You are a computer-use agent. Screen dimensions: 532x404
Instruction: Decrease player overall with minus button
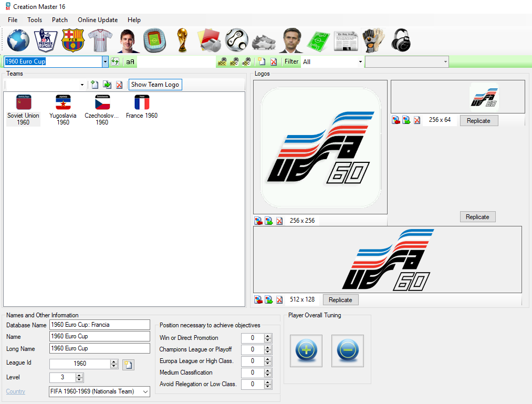[348, 351]
